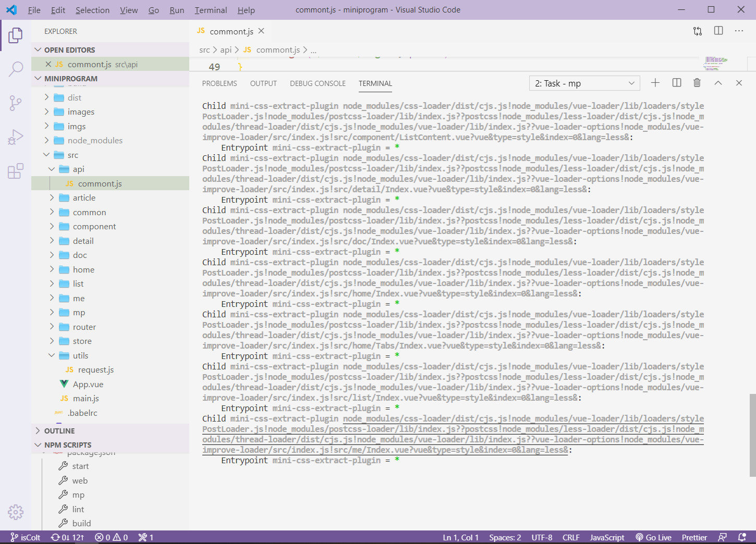Synchronize changes in the status bar
Screen dimensions: 756x544
click(67, 537)
